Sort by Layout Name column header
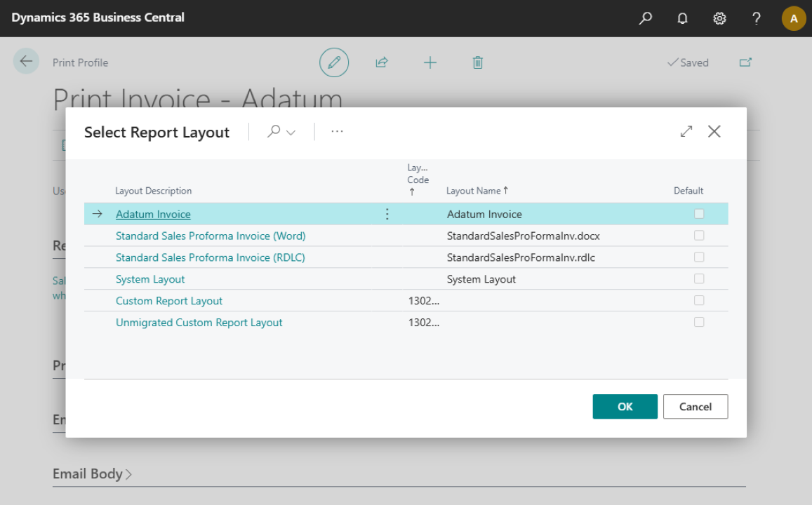Image resolution: width=812 pixels, height=505 pixels. [477, 191]
